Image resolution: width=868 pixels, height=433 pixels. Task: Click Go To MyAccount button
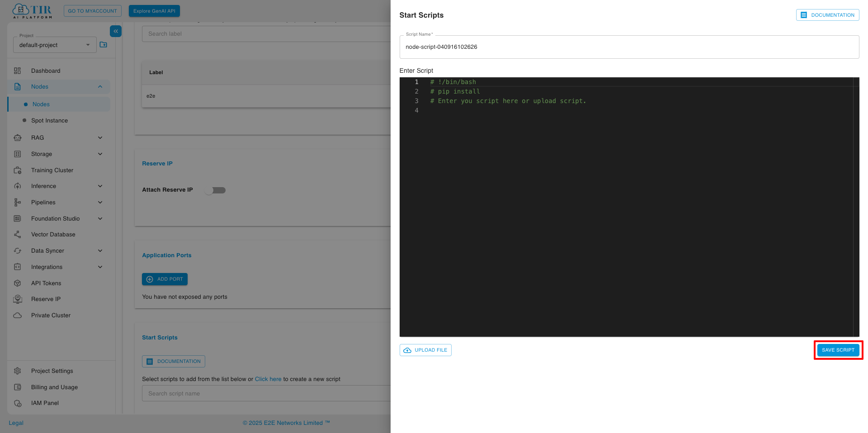coord(92,11)
